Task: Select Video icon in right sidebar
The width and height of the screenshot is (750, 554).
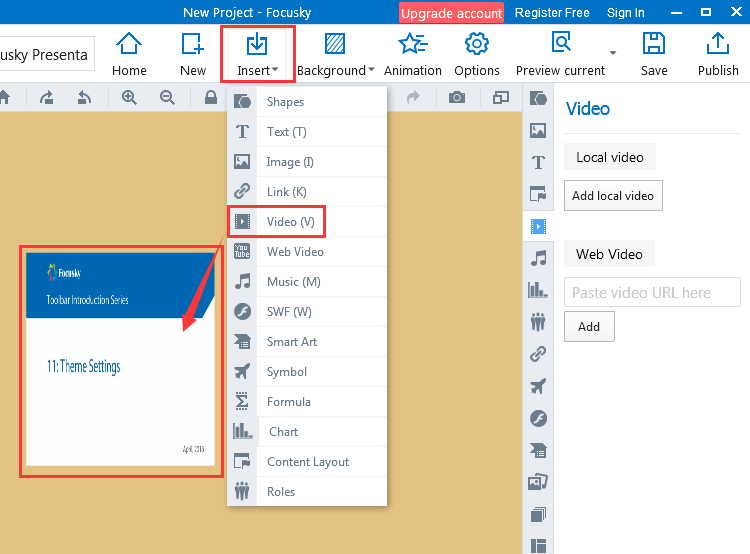Action: click(x=538, y=226)
